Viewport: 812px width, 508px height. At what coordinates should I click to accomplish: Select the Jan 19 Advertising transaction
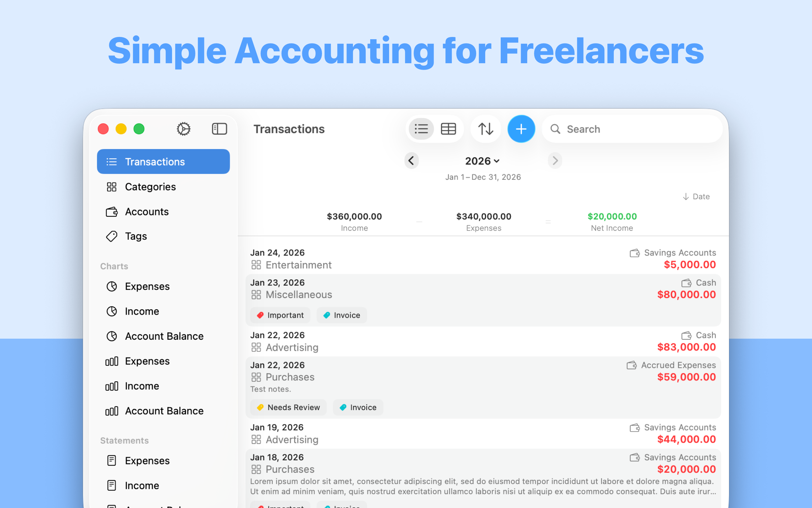point(483,434)
